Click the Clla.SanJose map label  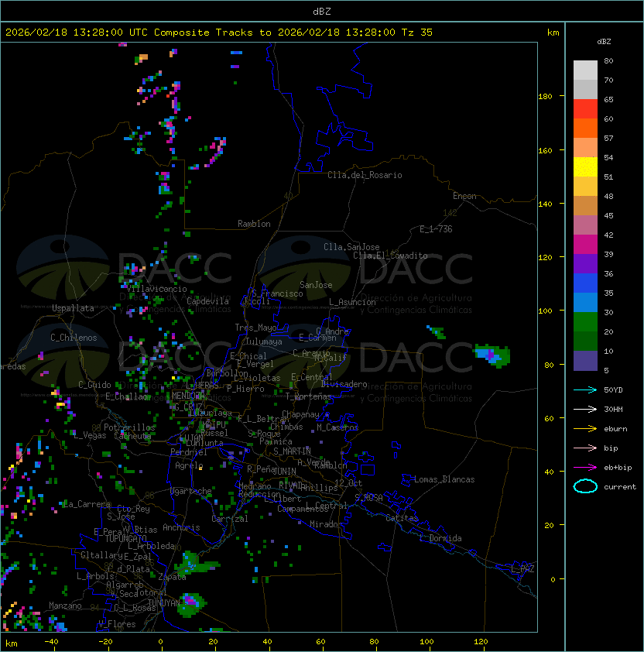pyautogui.click(x=351, y=247)
